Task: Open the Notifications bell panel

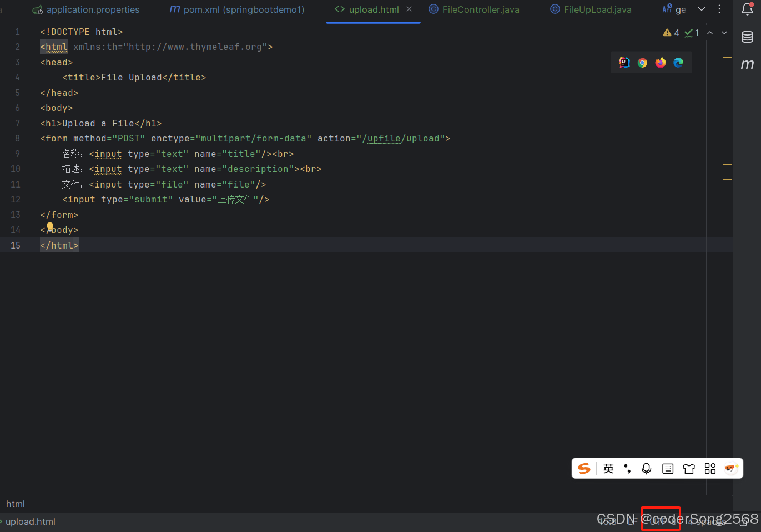Action: coord(748,9)
